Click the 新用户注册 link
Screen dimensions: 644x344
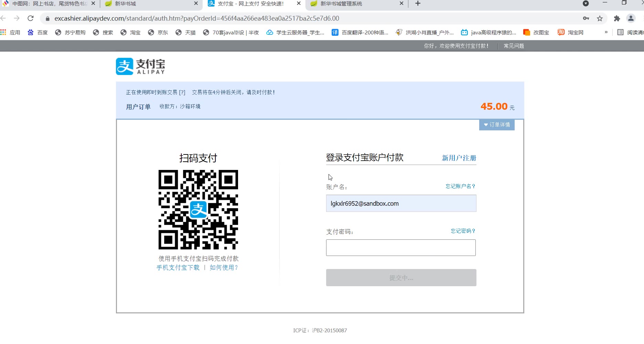459,158
